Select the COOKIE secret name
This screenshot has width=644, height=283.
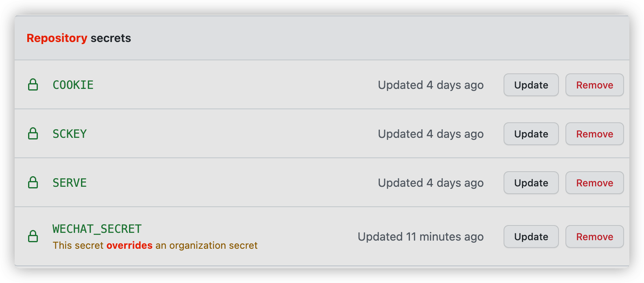click(x=73, y=85)
